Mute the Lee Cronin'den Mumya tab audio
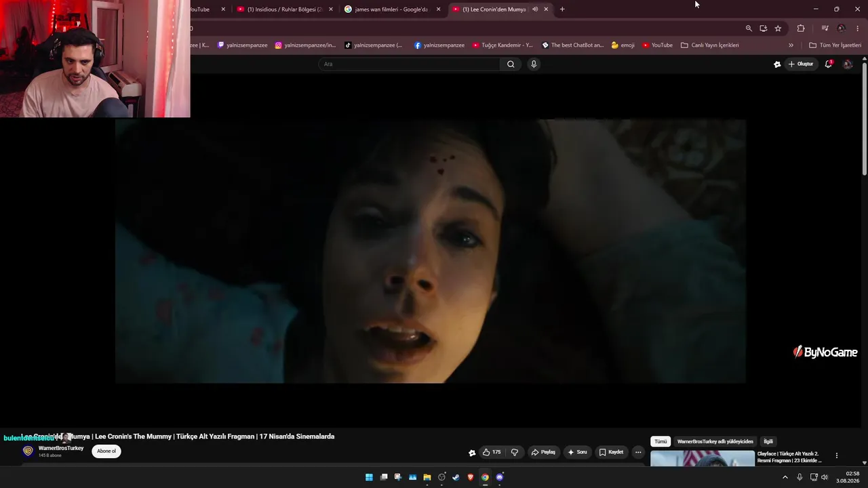The width and height of the screenshot is (868, 488). (x=535, y=9)
